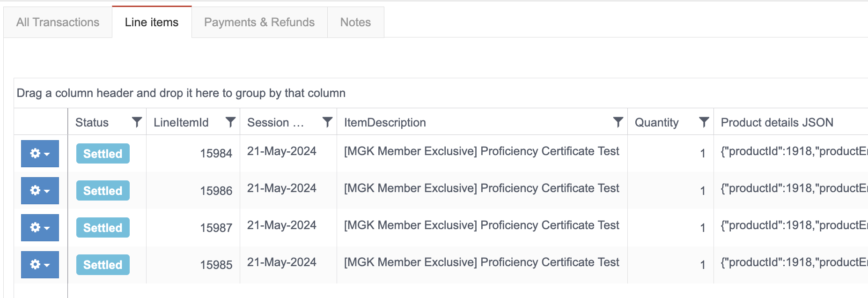Select the Product details JSON cell for 15987

791,225
